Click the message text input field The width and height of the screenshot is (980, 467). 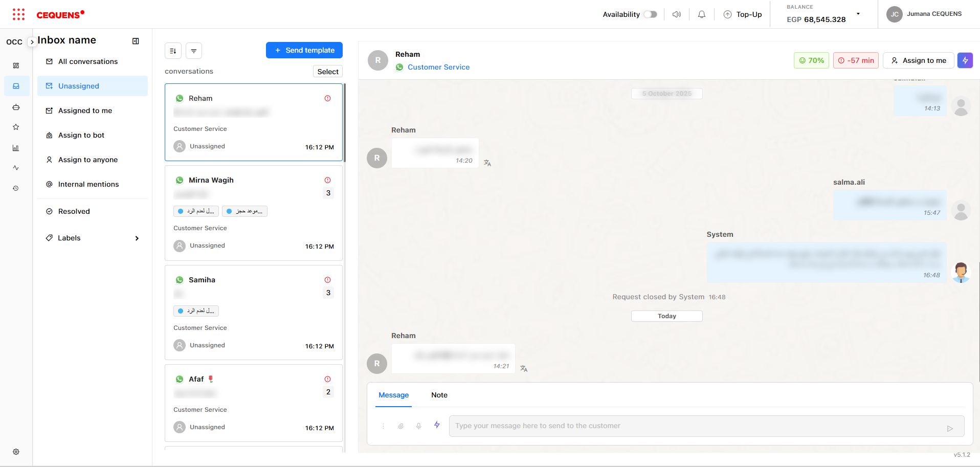[707, 426]
